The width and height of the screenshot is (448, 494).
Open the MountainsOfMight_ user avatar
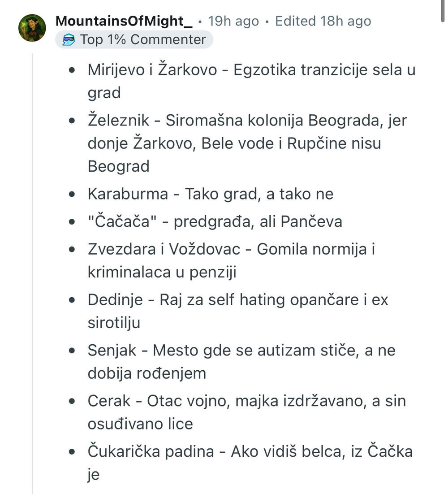coord(32,28)
